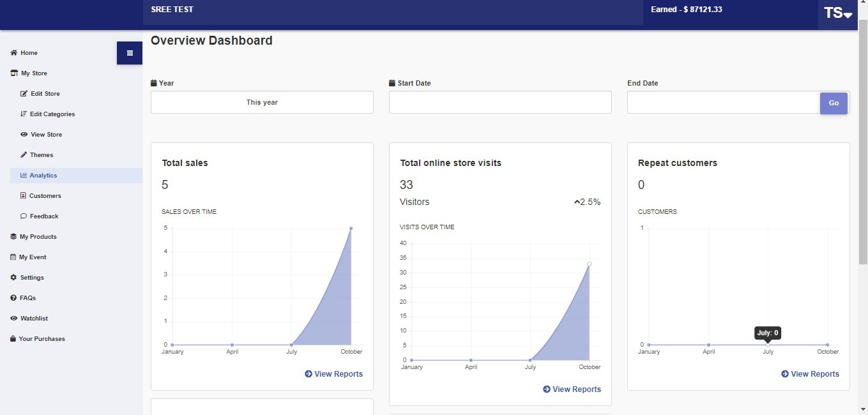This screenshot has height=415, width=868.
Task: Click the Edit Categories sort icon
Action: tap(24, 114)
